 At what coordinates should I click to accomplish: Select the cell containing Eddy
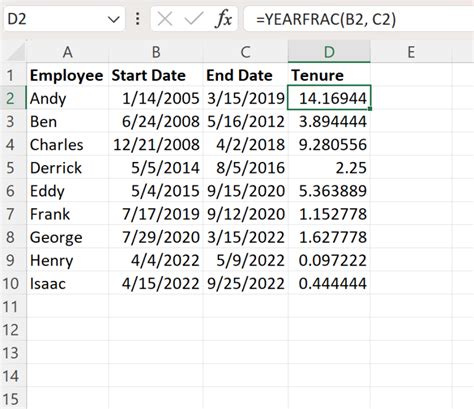(68, 191)
